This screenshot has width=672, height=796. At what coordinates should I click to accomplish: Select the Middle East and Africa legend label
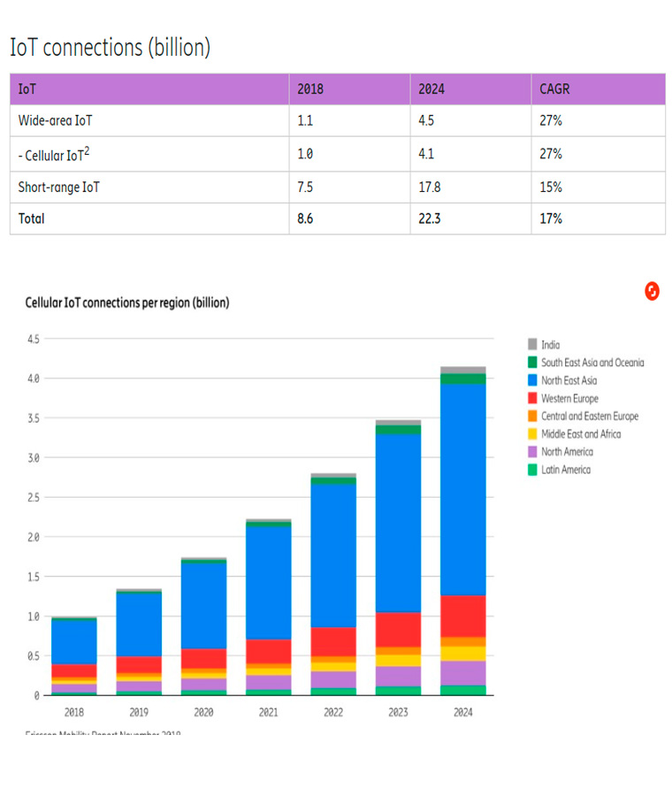(581, 434)
